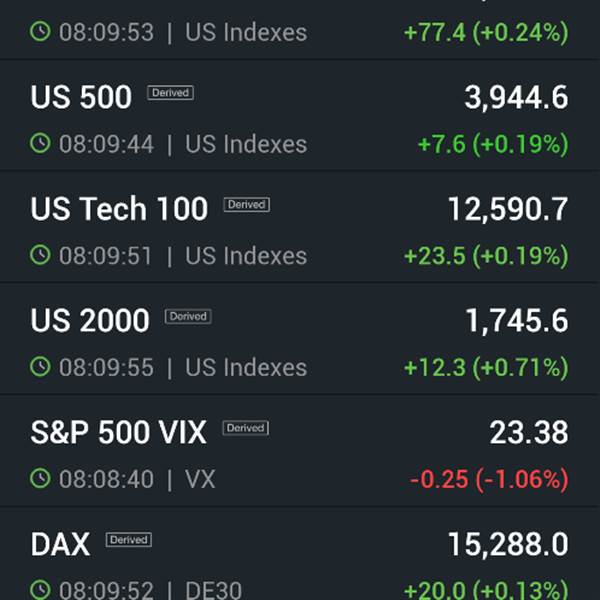Click the clock icon beside 08:09:51
The height and width of the screenshot is (600, 600).
click(x=40, y=255)
